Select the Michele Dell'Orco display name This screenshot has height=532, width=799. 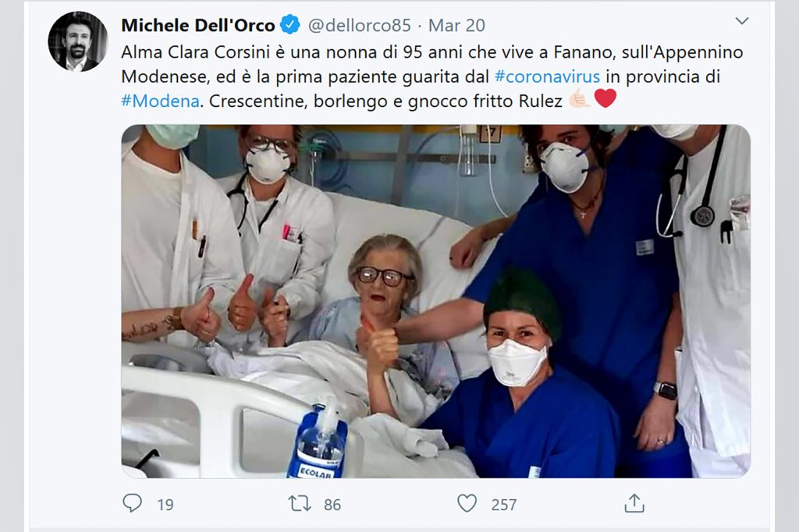pyautogui.click(x=197, y=24)
